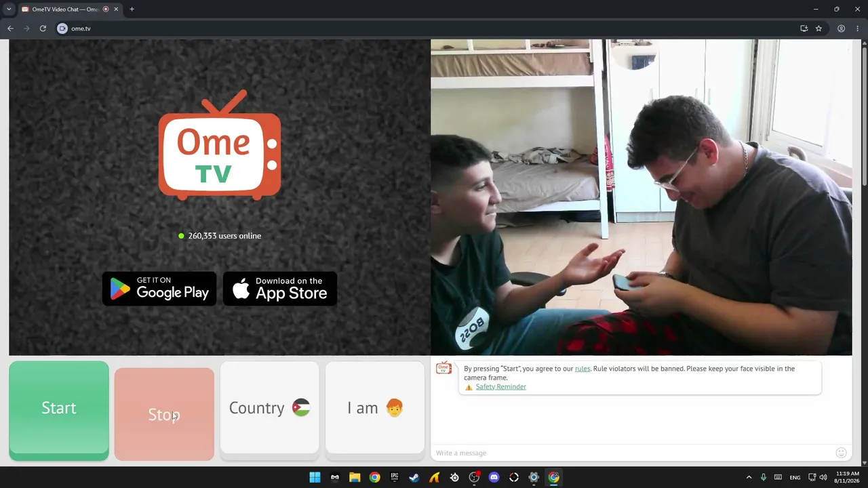
Task: Switch the ENG input language
Action: point(795,477)
